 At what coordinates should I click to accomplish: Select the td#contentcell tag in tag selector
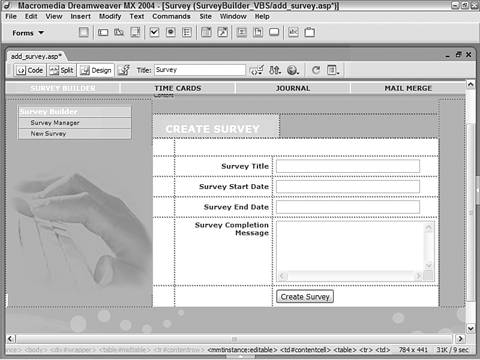click(306, 350)
